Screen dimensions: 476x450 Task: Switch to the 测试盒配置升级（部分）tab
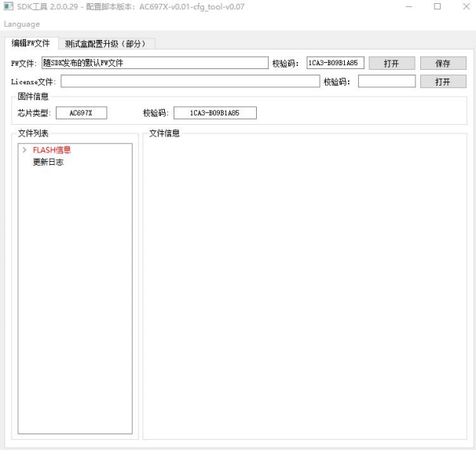[x=106, y=44]
